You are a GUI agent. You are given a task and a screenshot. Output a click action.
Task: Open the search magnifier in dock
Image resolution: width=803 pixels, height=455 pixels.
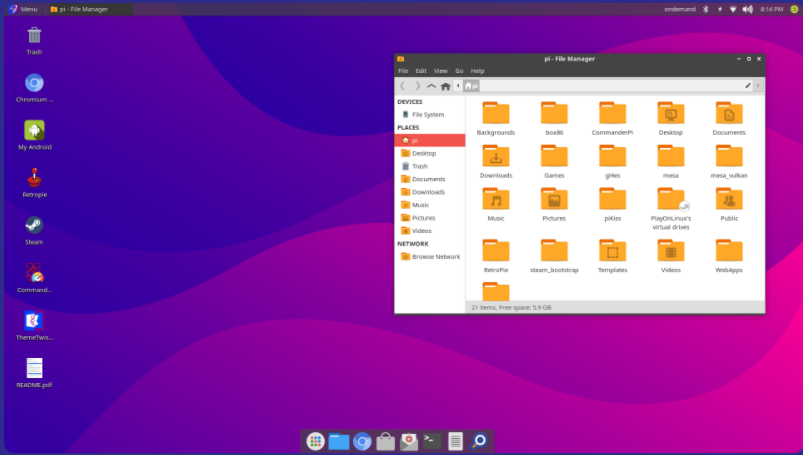pos(479,441)
